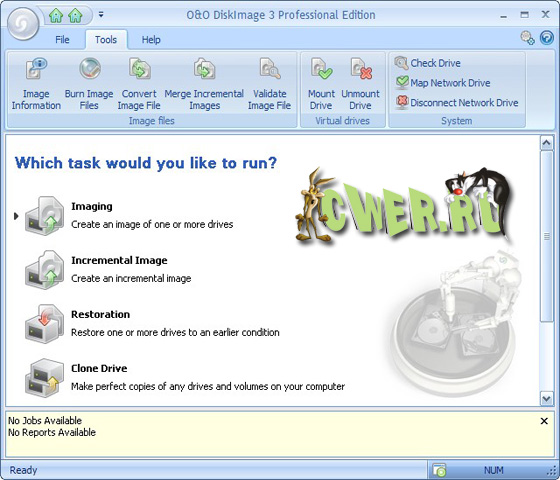Viewport: 560px width, 480px height.
Task: Open Image Information tool
Action: [x=36, y=84]
